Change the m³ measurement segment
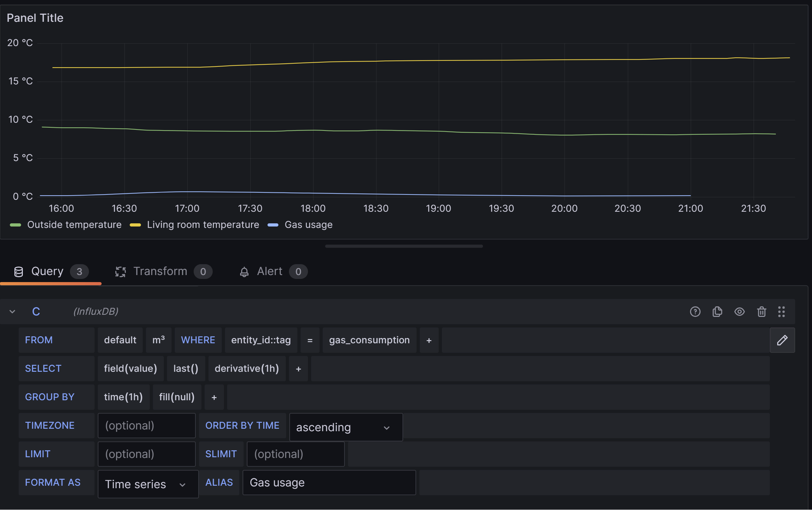This screenshot has width=812, height=510. (x=159, y=340)
